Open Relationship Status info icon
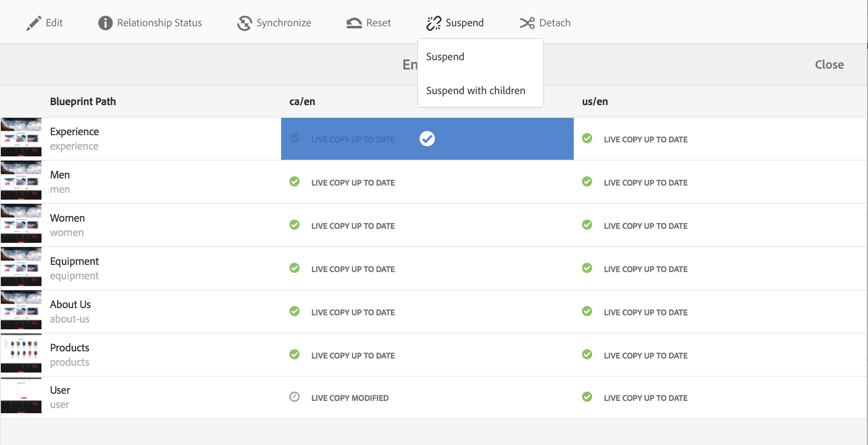 (x=105, y=23)
